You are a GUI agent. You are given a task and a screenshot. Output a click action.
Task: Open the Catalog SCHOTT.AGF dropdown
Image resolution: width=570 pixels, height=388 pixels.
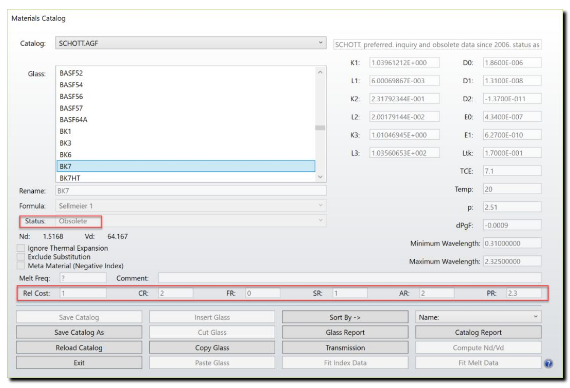click(x=190, y=43)
